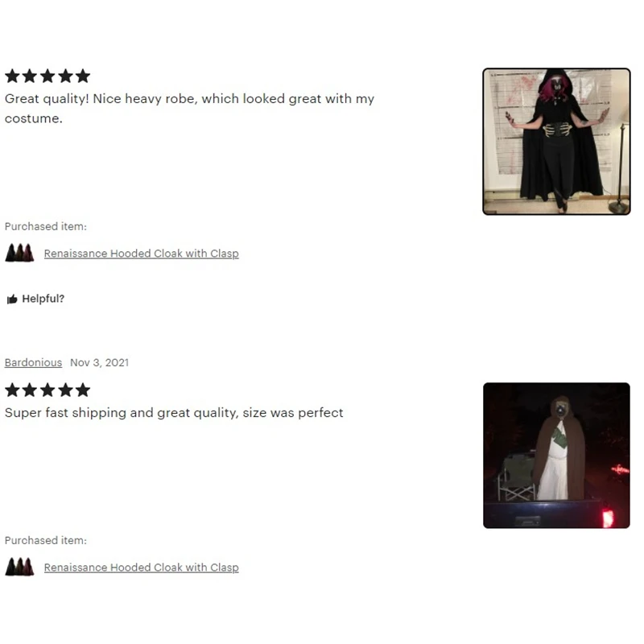Click the first "Purchased item:" label
The image size is (644, 644).
point(46,226)
